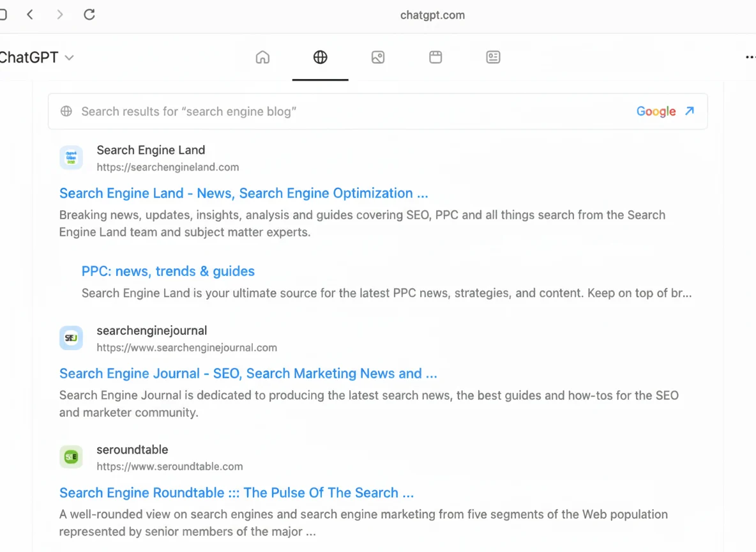Screen dimensions: 756x552
Task: Select the globe web search tab
Action: tap(321, 57)
